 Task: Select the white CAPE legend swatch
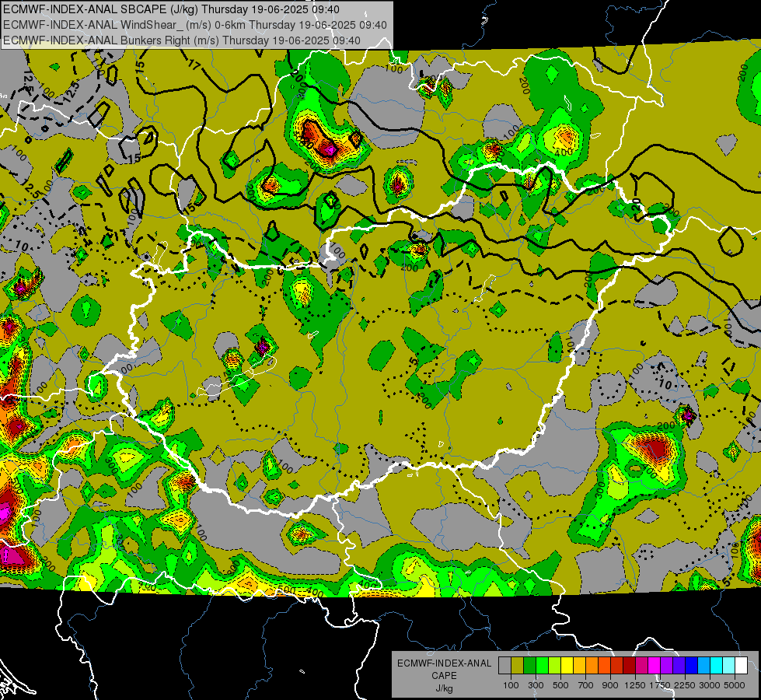coord(741,665)
